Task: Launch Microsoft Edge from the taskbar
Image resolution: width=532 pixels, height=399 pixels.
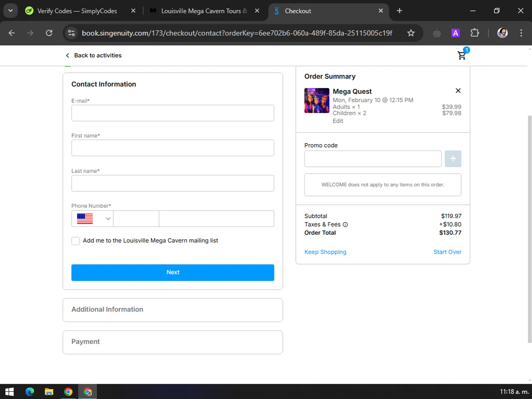Action: coord(30,392)
